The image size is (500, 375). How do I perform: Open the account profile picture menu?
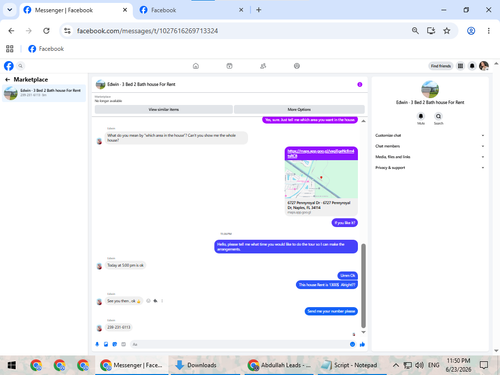pos(484,66)
